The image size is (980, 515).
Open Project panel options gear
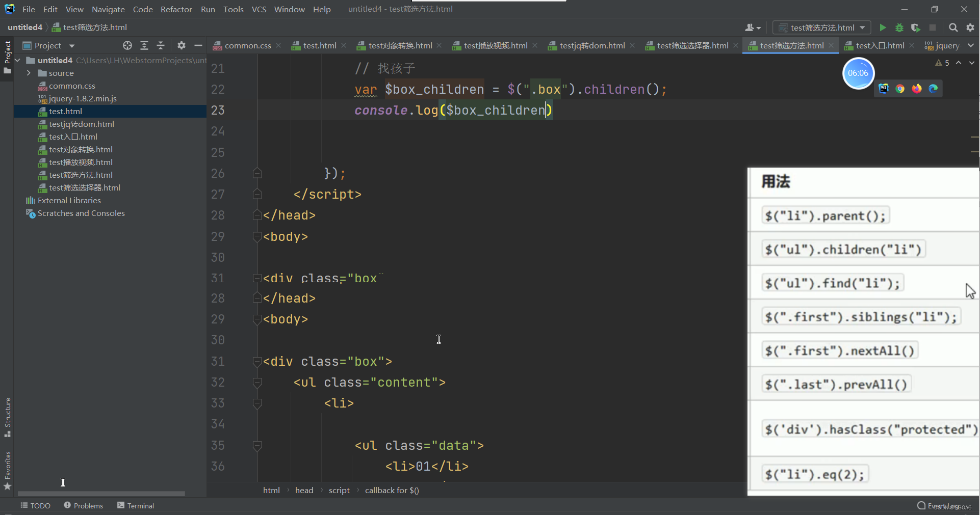click(x=182, y=45)
